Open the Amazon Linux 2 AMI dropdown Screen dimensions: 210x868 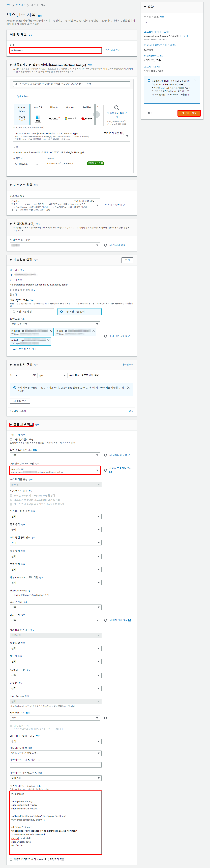(x=71, y=136)
